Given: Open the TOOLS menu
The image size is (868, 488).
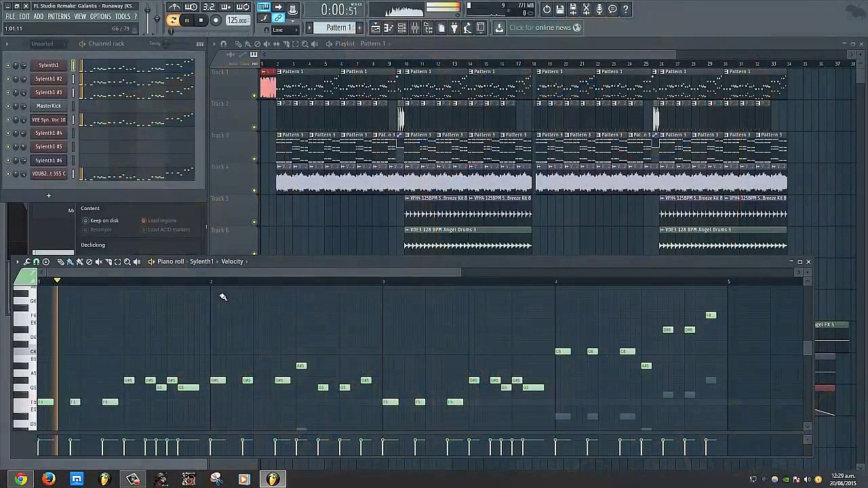Looking at the screenshot, I should [x=123, y=16].
